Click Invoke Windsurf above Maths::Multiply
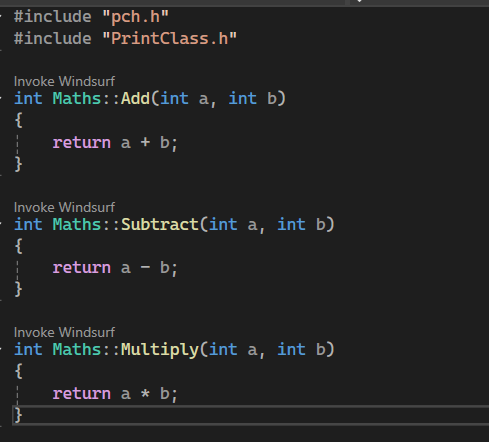 click(64, 332)
